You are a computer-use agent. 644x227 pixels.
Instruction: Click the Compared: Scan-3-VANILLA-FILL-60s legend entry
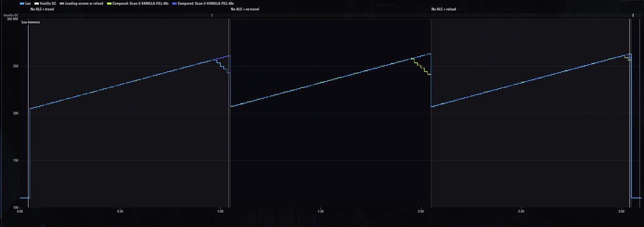pos(137,4)
